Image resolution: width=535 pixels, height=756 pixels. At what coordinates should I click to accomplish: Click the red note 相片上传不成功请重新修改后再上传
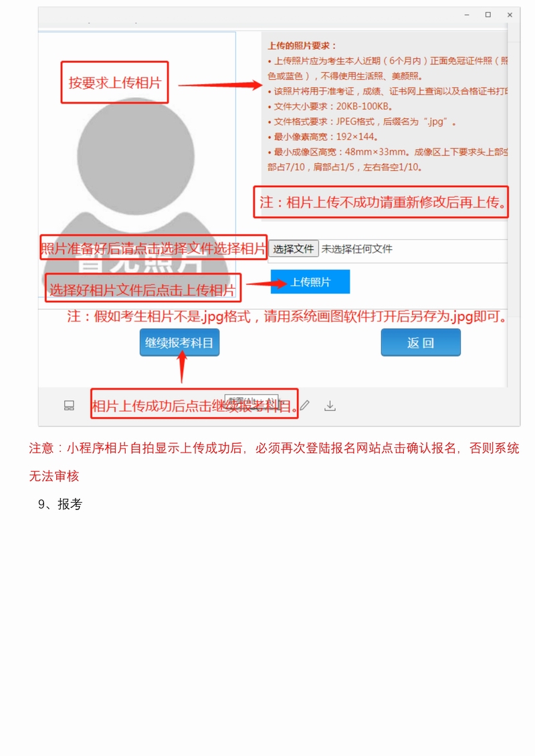pos(381,202)
